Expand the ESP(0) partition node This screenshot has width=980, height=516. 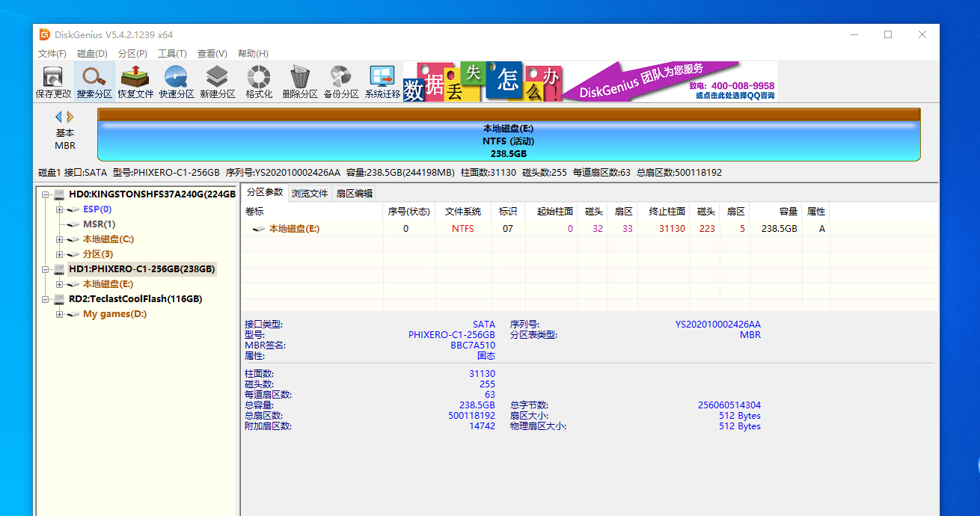pyautogui.click(x=59, y=209)
